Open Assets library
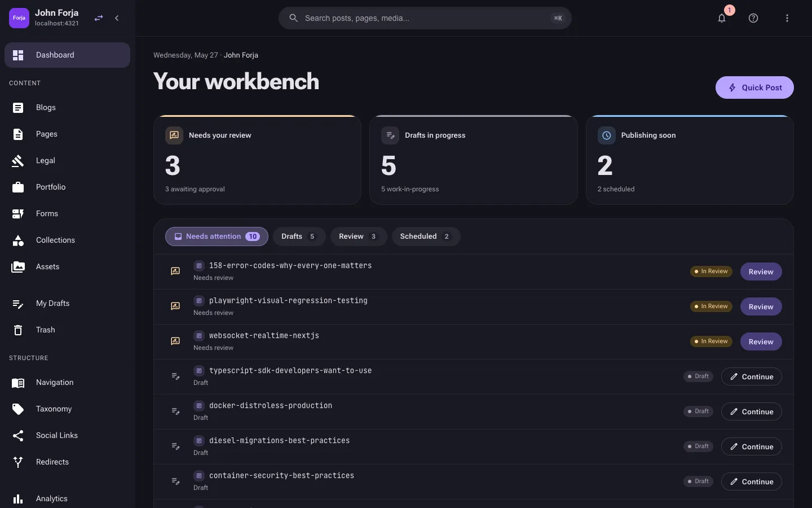812x508 pixels. coord(67,266)
